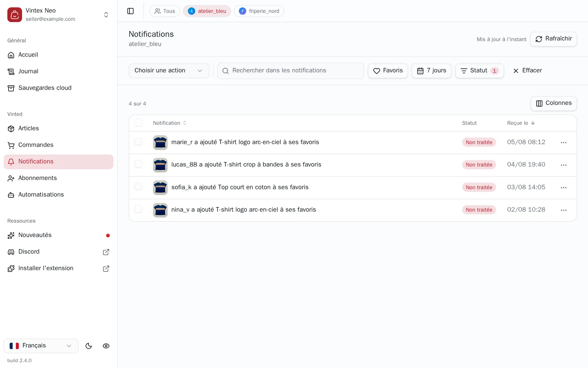Click Non traitée badge on sofia_k row
The width and height of the screenshot is (588, 368).
(x=479, y=187)
